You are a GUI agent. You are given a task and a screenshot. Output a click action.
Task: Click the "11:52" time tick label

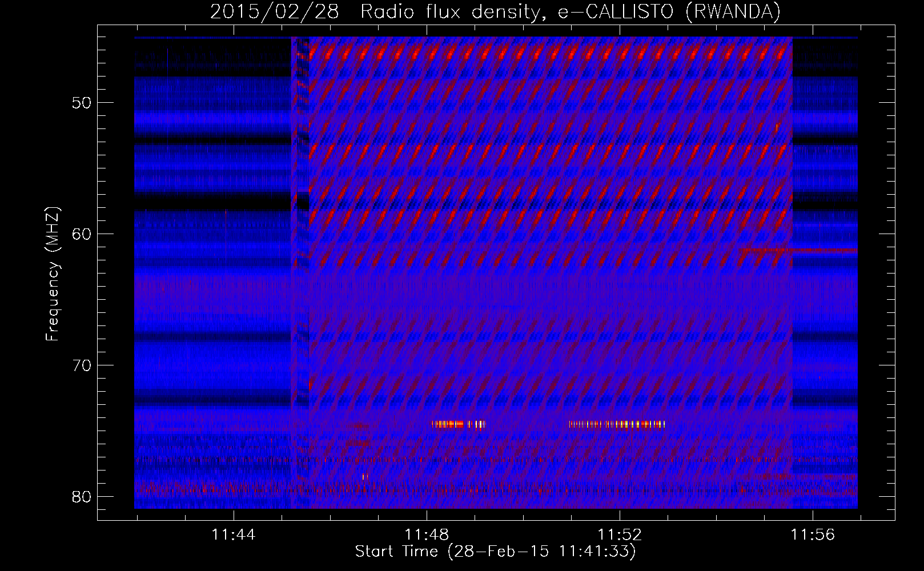[x=620, y=534]
